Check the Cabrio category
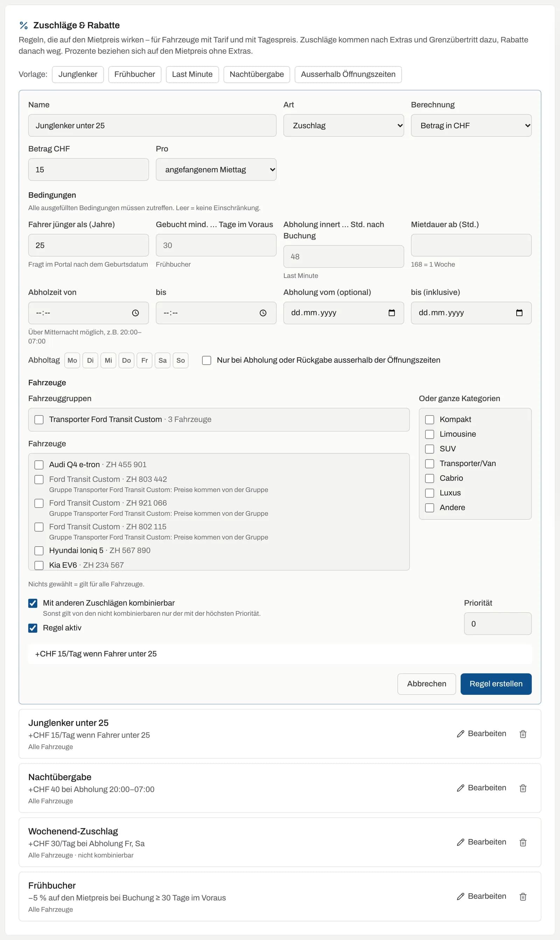This screenshot has height=940, width=560. [x=429, y=479]
